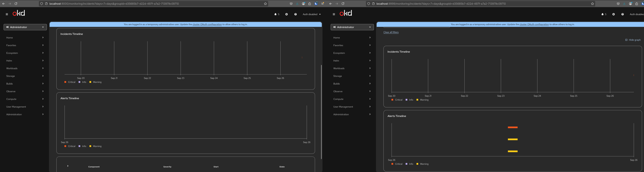
Task: Open Firefox extensions icon in left browser
Action: click(x=309, y=4)
